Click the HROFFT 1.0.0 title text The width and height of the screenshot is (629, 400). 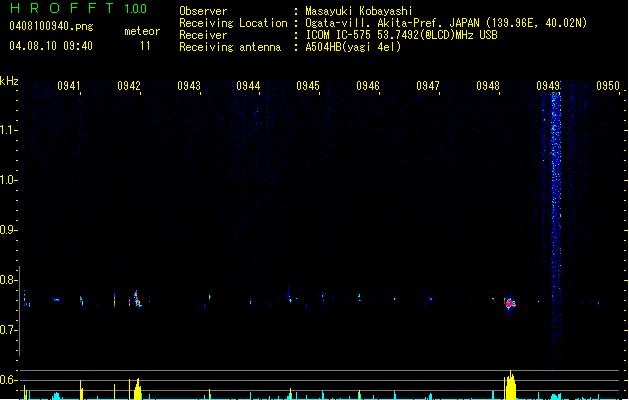tap(79, 8)
